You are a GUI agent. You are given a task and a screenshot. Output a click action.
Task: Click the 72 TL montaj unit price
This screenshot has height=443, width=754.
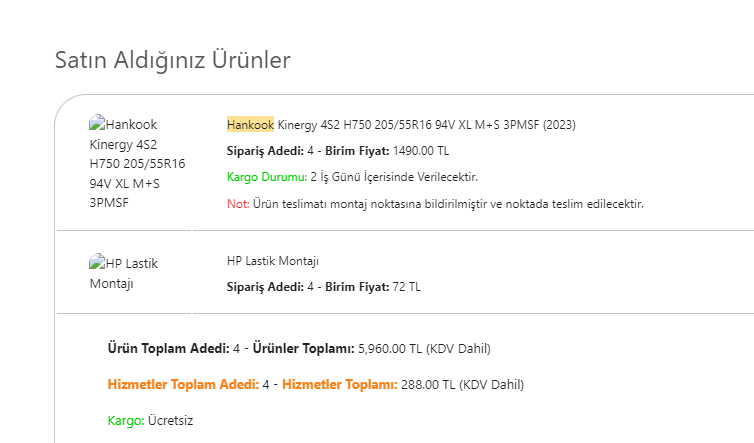(406, 287)
